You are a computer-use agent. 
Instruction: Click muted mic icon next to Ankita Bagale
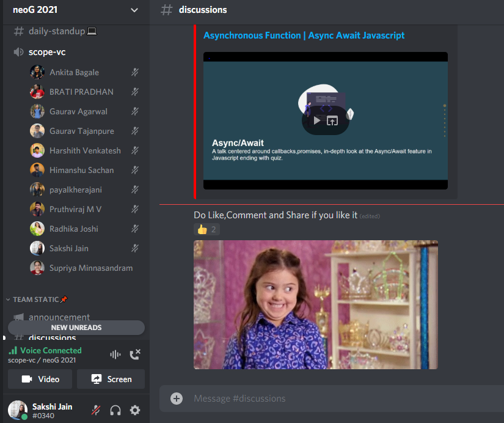click(x=135, y=72)
